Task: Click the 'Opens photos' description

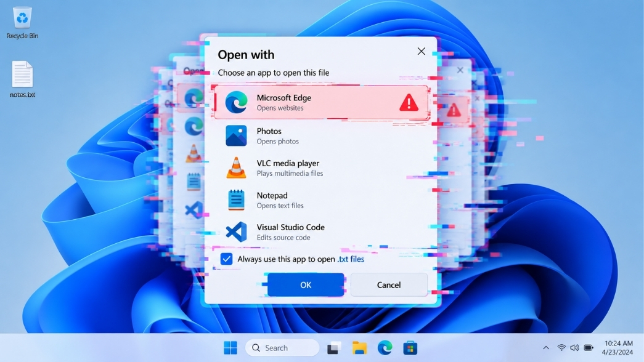Action: (278, 141)
